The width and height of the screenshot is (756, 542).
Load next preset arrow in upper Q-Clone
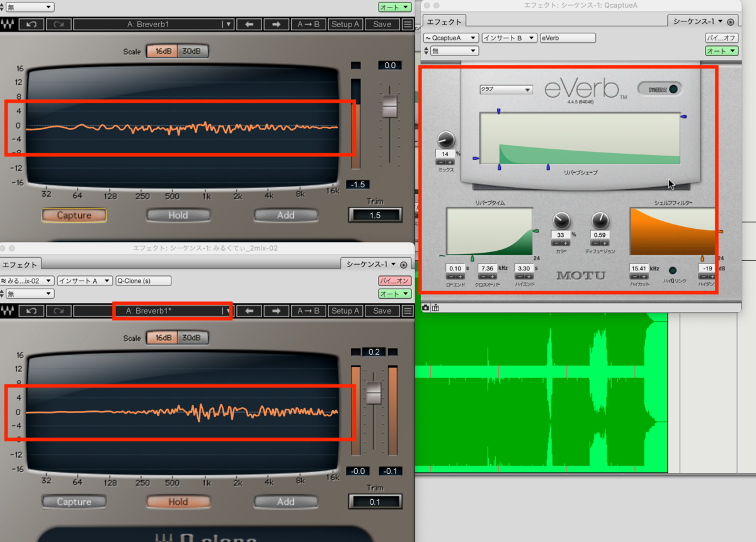tap(276, 25)
